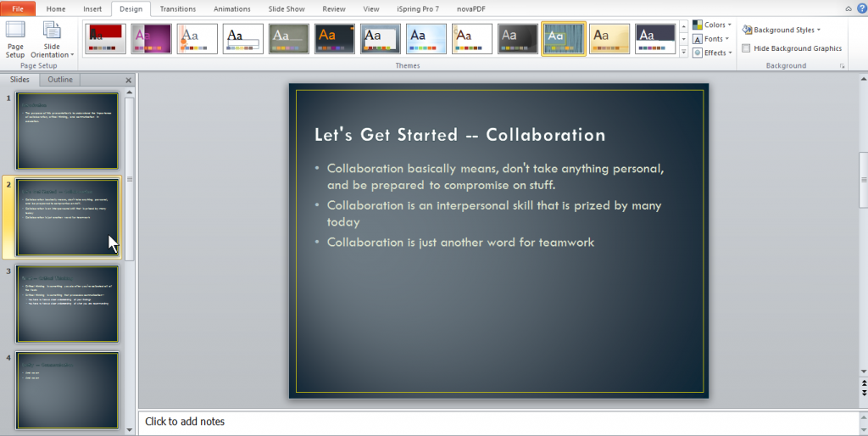Switch to the Transitions tab
This screenshot has height=436, width=868.
pyautogui.click(x=178, y=8)
